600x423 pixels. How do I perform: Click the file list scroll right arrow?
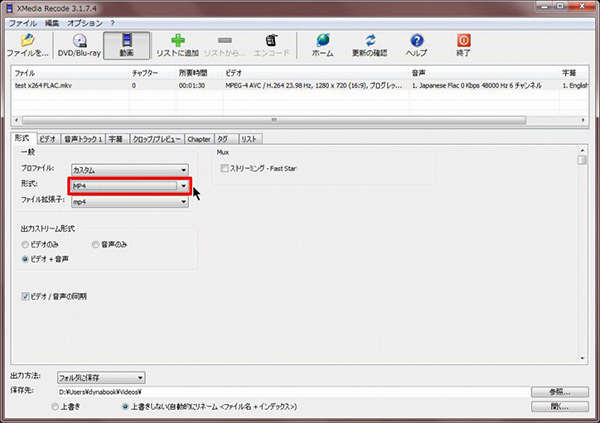tap(583, 120)
